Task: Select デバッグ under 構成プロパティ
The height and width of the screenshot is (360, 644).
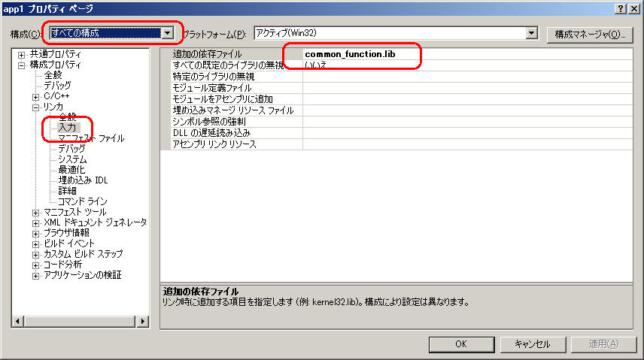Action: click(x=57, y=86)
